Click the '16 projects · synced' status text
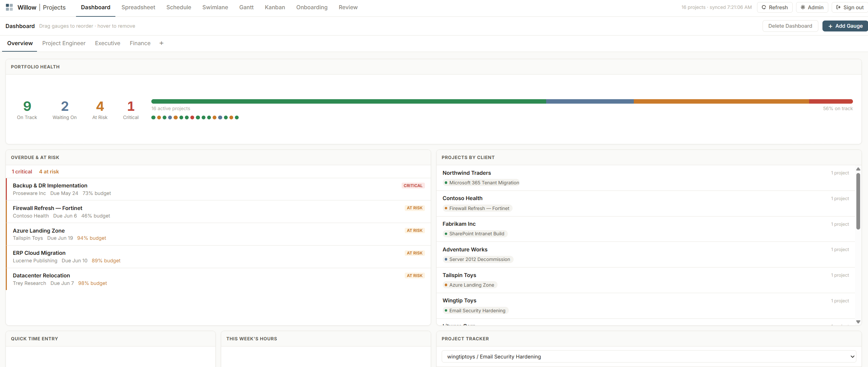Screen dimensions: 868x367 click(716, 7)
